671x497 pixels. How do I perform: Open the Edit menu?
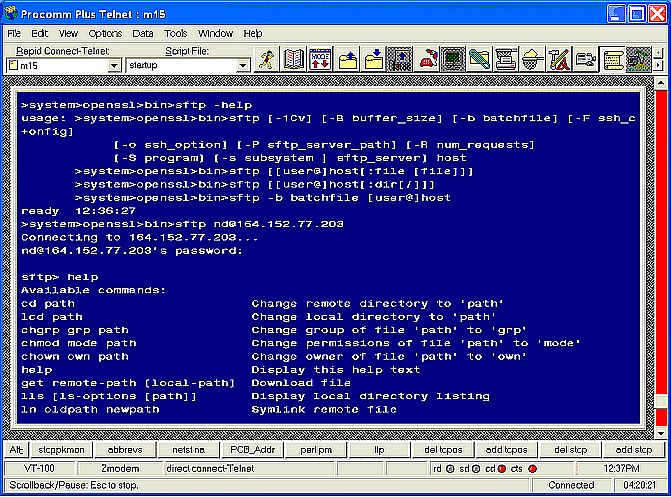[39, 33]
